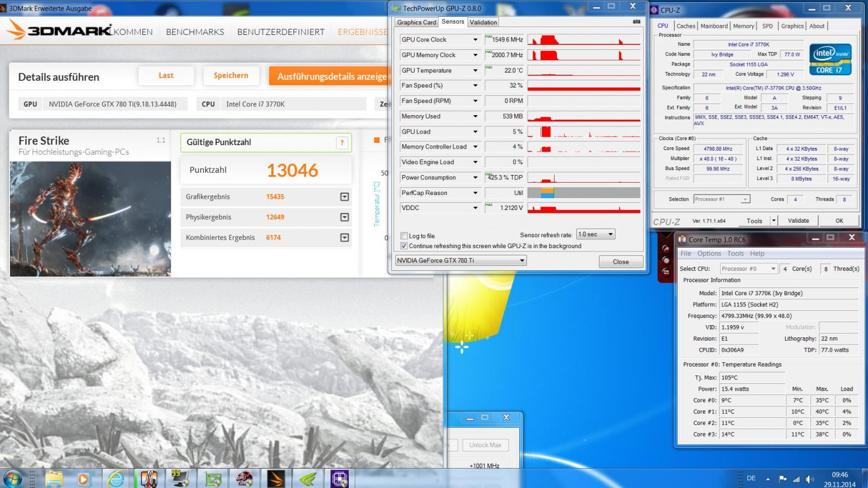This screenshot has height=488, width=868.
Task: Open the Windows Start menu
Action: point(13,479)
